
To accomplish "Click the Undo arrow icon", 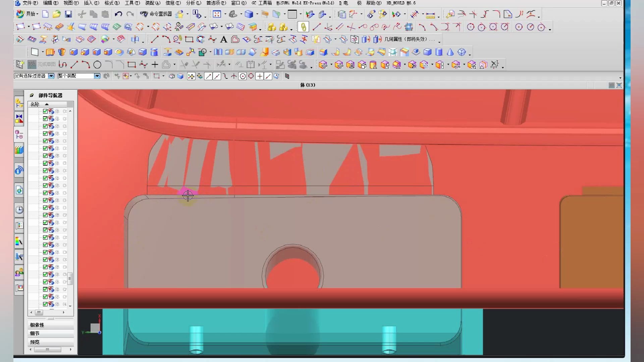I will tap(118, 14).
